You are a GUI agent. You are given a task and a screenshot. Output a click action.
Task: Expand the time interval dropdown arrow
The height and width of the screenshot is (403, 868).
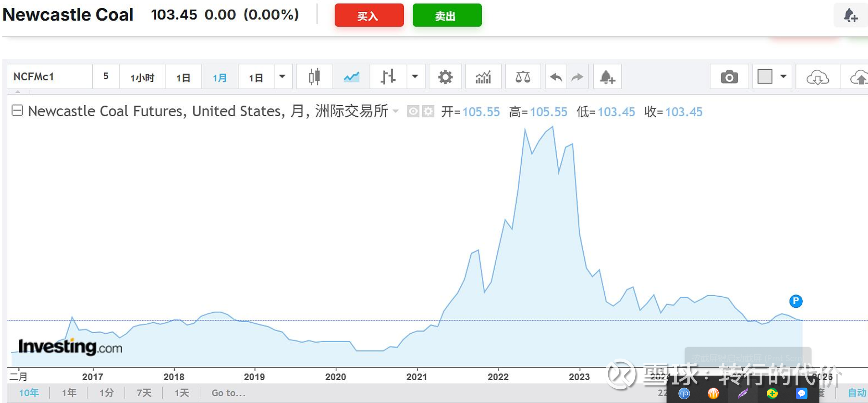282,77
